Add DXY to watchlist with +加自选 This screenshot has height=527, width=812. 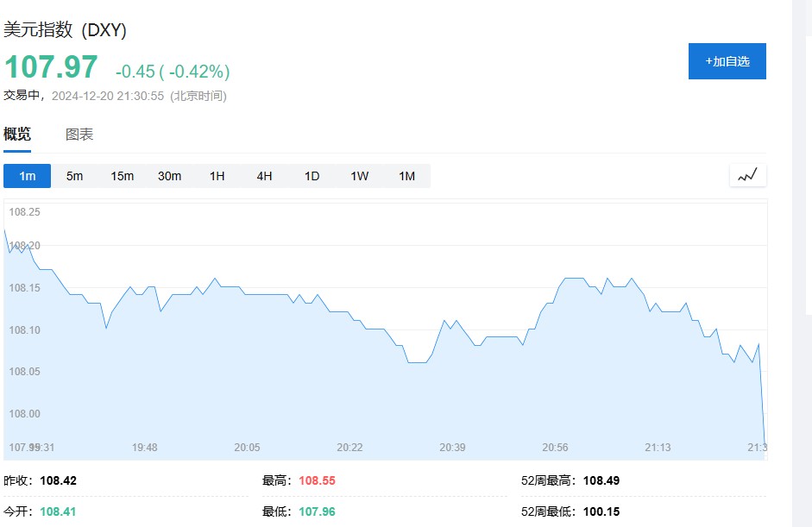[727, 61]
